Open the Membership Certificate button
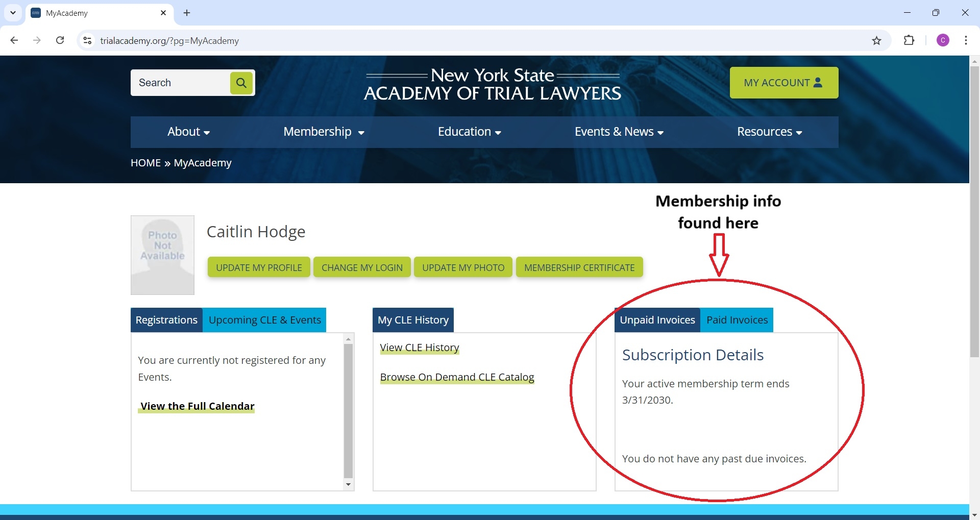Screen dimensions: 980x520 (x=579, y=267)
